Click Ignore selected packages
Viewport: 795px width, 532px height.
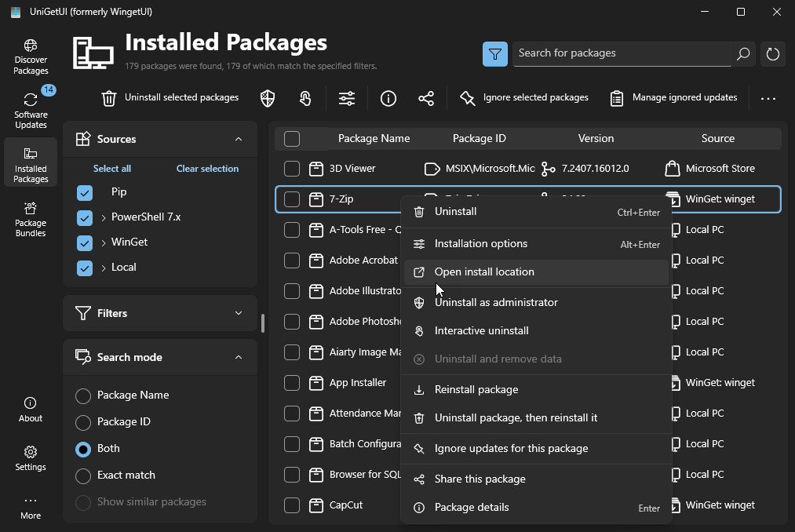[524, 98]
